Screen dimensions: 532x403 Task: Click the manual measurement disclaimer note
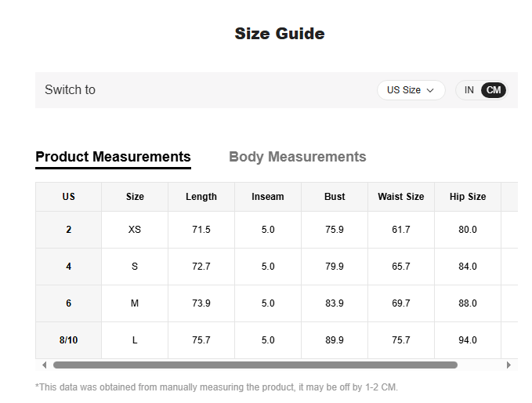216,387
